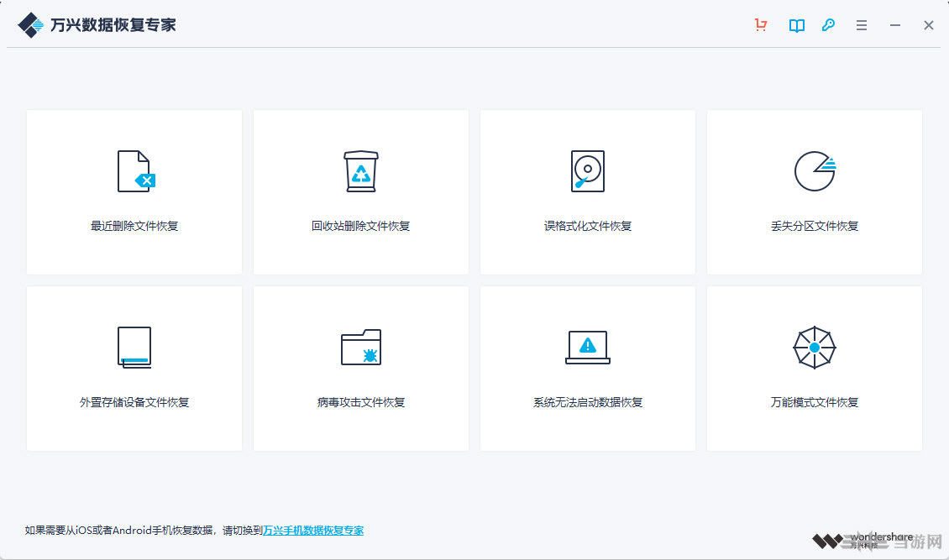The width and height of the screenshot is (949, 560).
Task: Select 最近删除文件恢复 label
Action: (134, 226)
